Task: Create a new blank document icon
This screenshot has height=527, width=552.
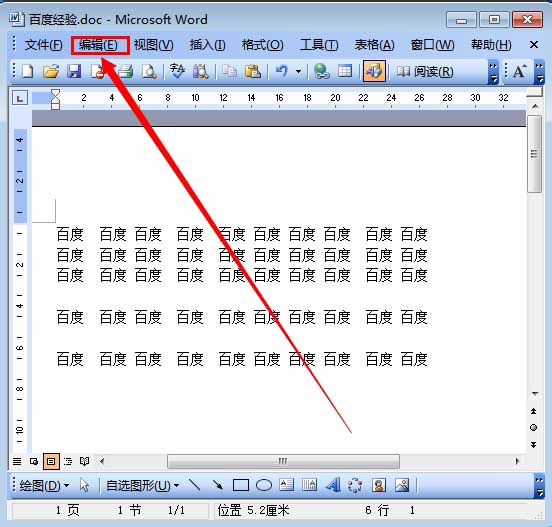Action: coord(28,71)
